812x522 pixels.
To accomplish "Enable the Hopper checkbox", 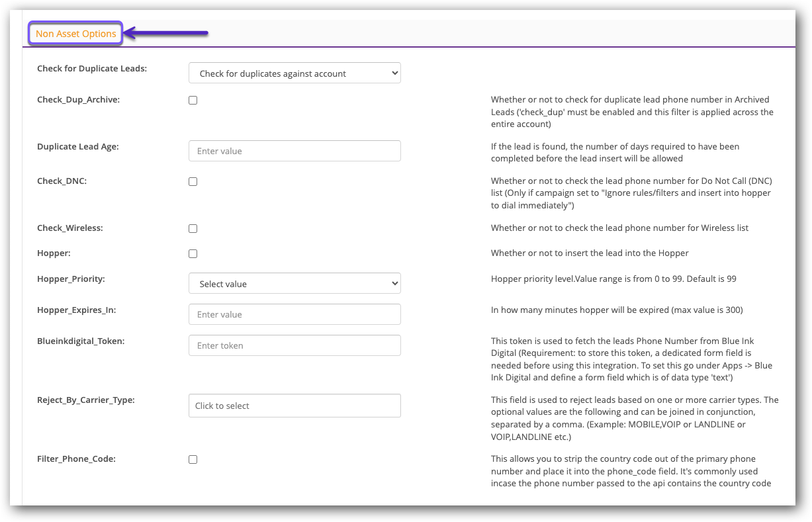I will click(193, 253).
